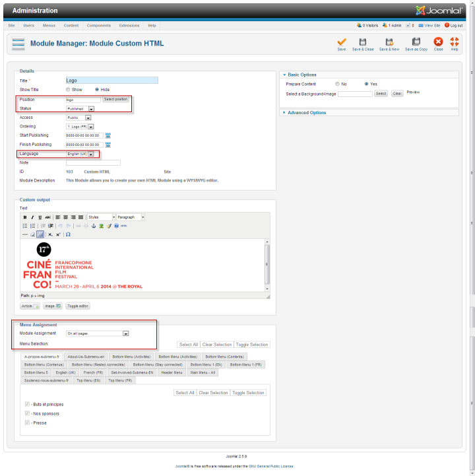Justify text fully in the editor

pyautogui.click(x=80, y=217)
